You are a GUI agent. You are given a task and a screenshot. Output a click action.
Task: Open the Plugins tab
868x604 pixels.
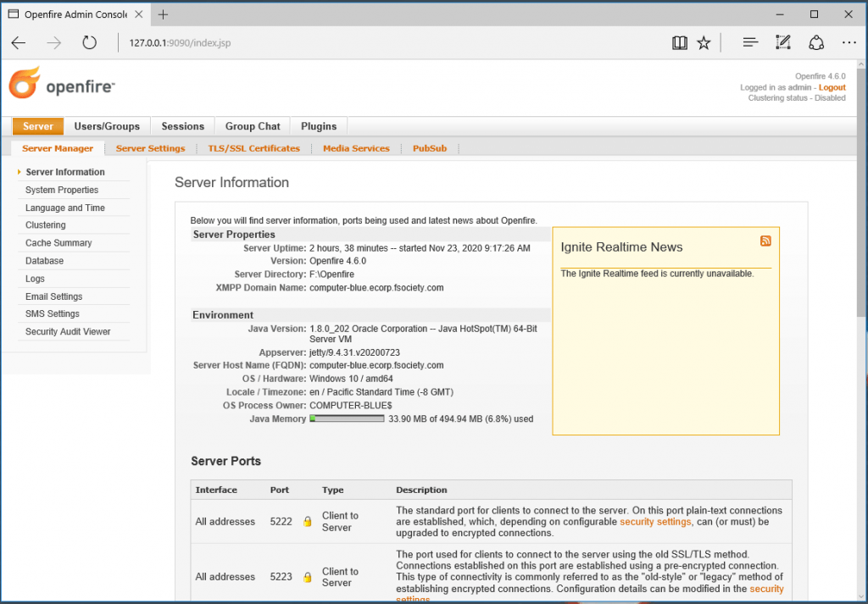319,126
